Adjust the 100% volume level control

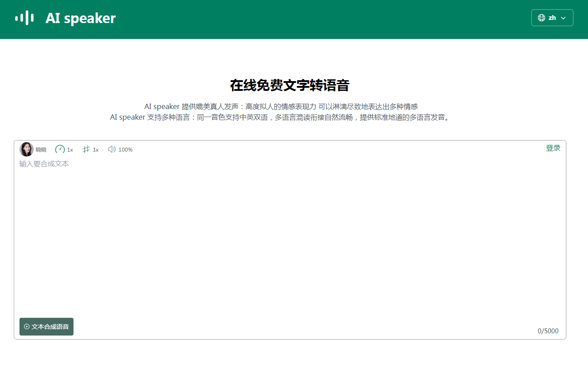click(125, 149)
